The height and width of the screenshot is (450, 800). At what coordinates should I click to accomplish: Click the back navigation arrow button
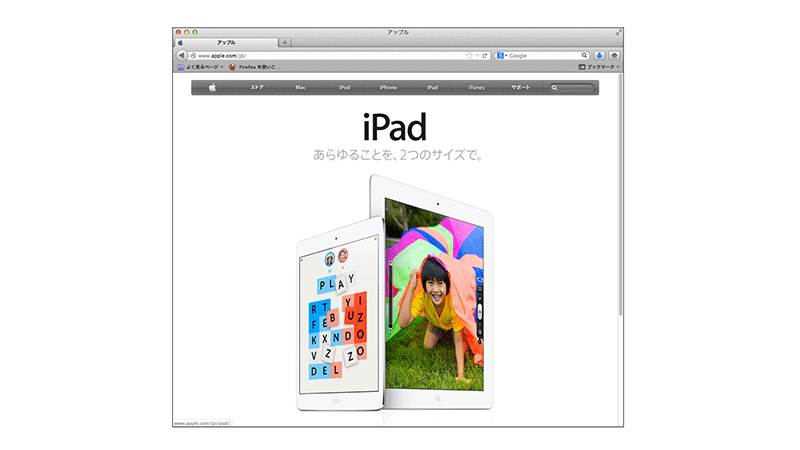point(181,55)
